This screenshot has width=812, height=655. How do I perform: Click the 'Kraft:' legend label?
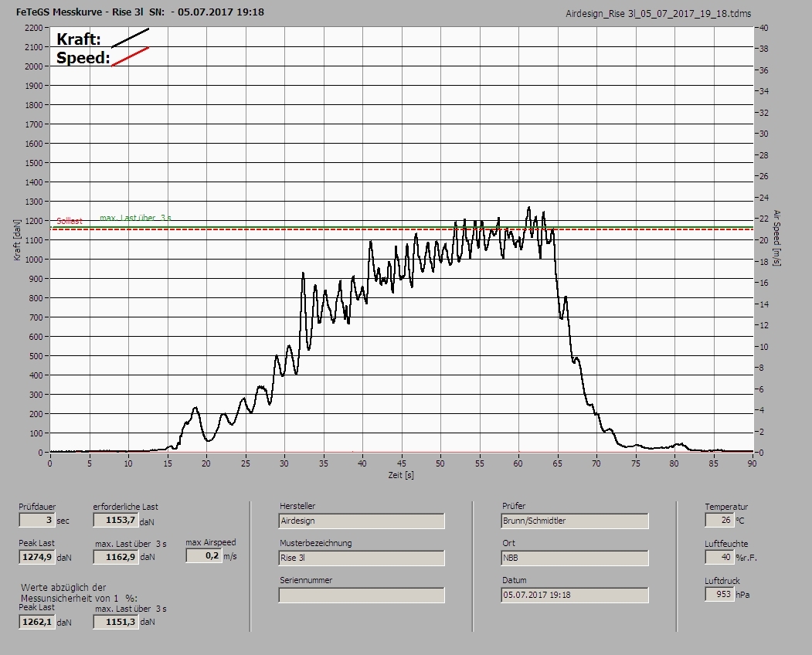tap(78, 39)
